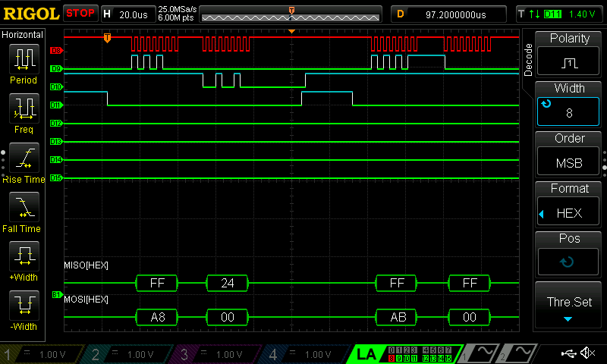Viewport: 607px width, 364px height.
Task: Toggle channel 1 indicator at bottom
Action: pos(39,354)
